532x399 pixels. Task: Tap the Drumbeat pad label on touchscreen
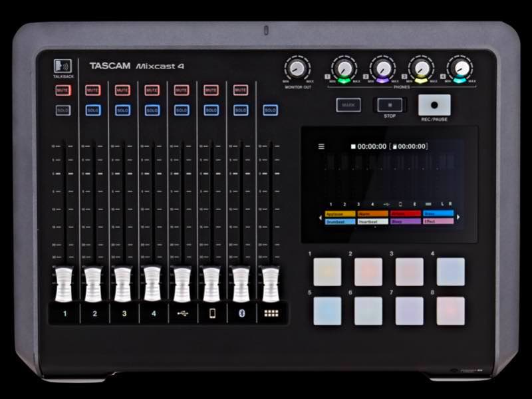click(x=340, y=221)
